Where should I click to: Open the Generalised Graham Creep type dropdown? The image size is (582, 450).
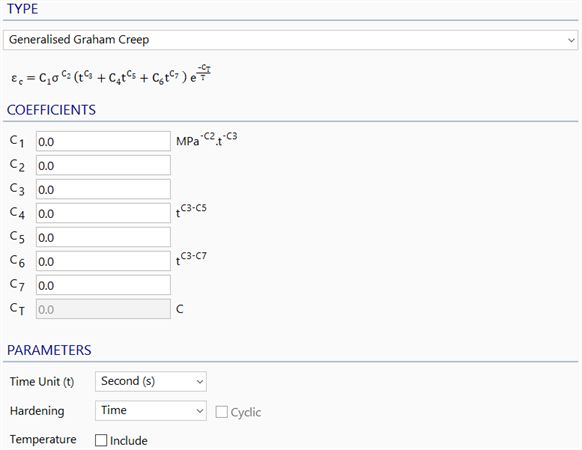(290, 40)
